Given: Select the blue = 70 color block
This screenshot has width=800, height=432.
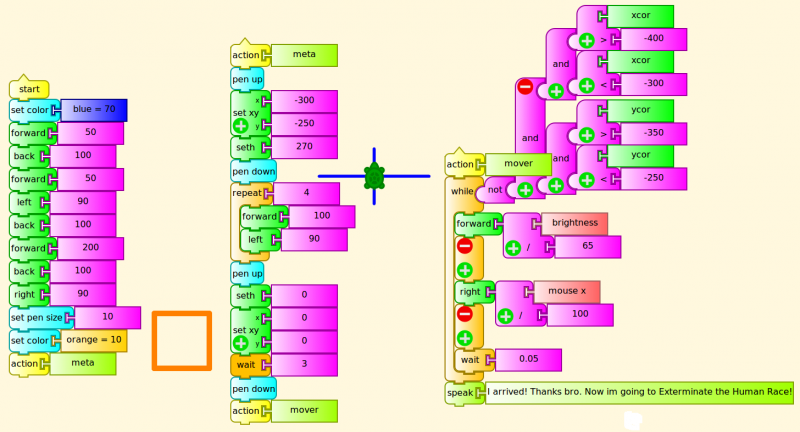Looking at the screenshot, I should coord(94,110).
